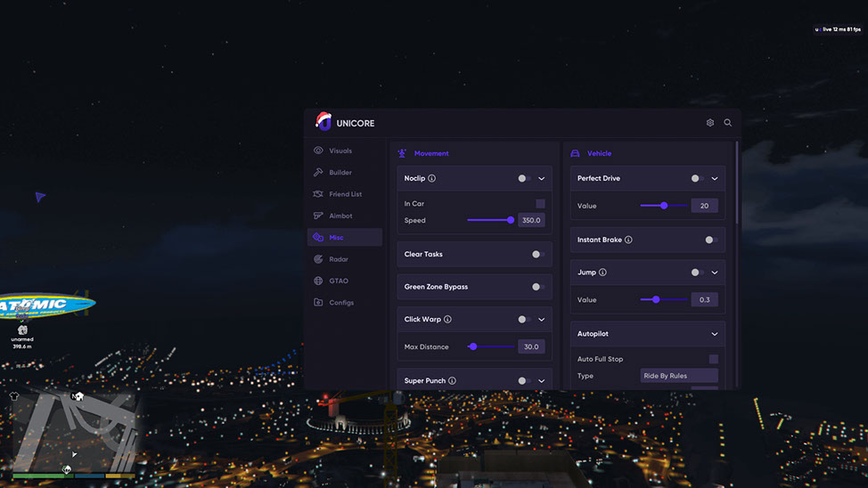Click the Super Punch info icon
The image size is (868, 488).
(452, 380)
